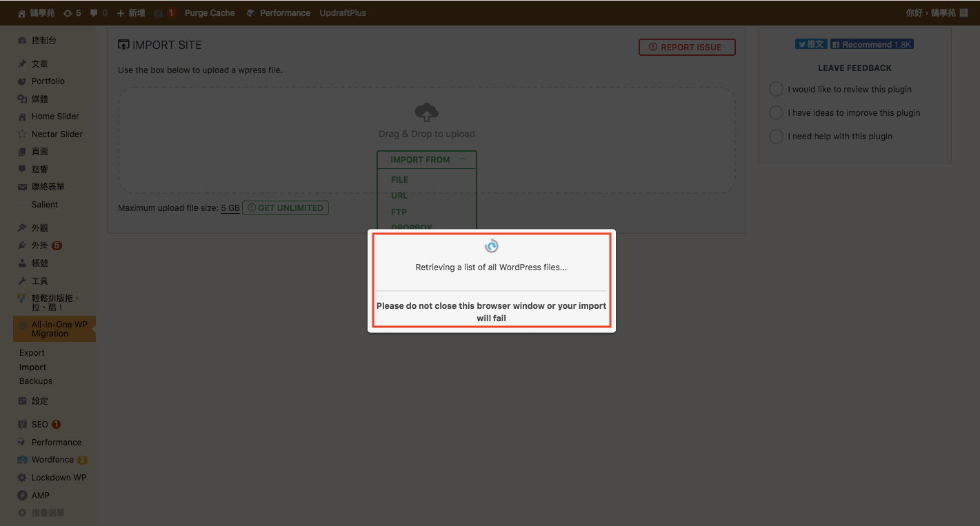Open the Export submenu link
980x526 pixels.
click(x=32, y=353)
